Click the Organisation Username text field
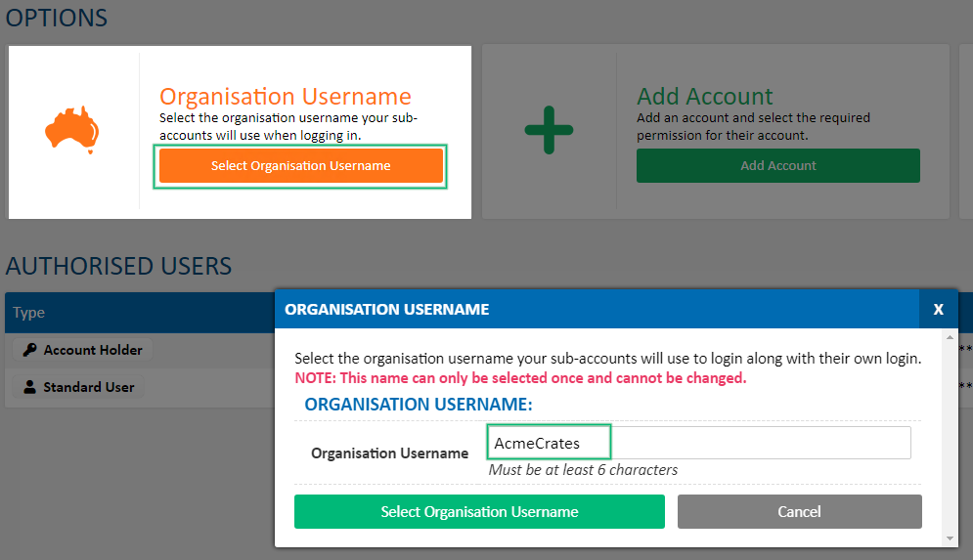973x560 pixels. pyautogui.click(x=699, y=443)
